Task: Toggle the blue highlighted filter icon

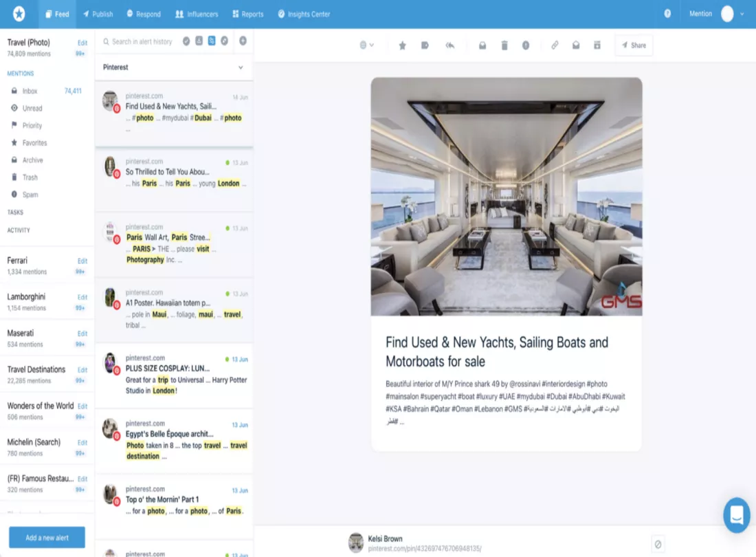Action: (x=212, y=41)
